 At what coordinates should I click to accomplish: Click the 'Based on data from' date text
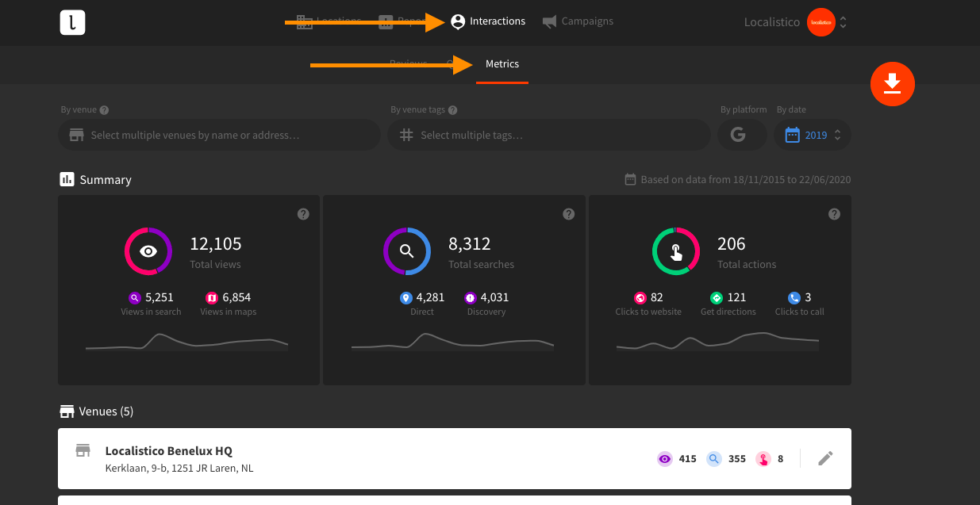(x=746, y=180)
